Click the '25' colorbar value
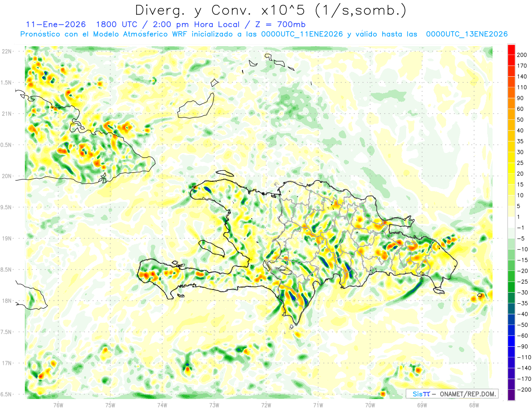532x411 pixels. 521,163
